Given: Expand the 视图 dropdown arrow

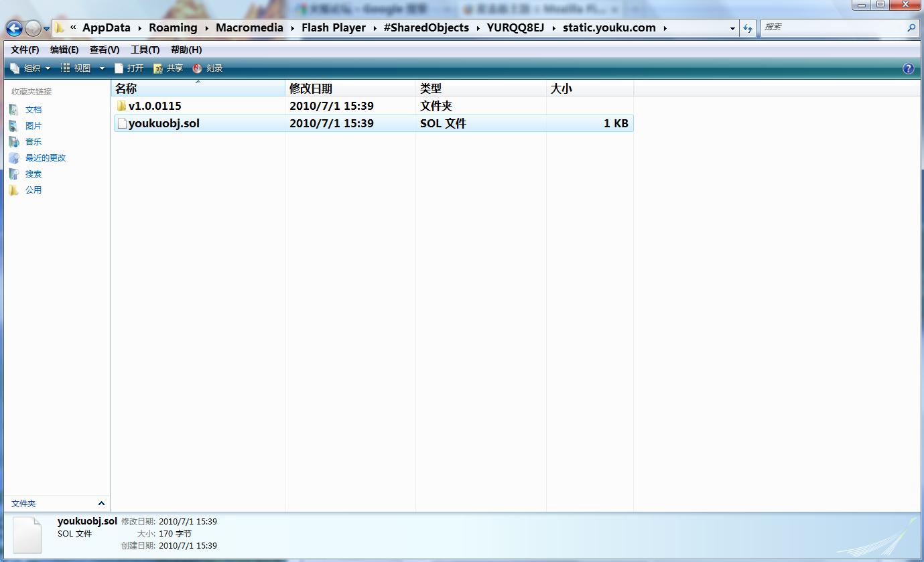Looking at the screenshot, I should click(x=102, y=68).
